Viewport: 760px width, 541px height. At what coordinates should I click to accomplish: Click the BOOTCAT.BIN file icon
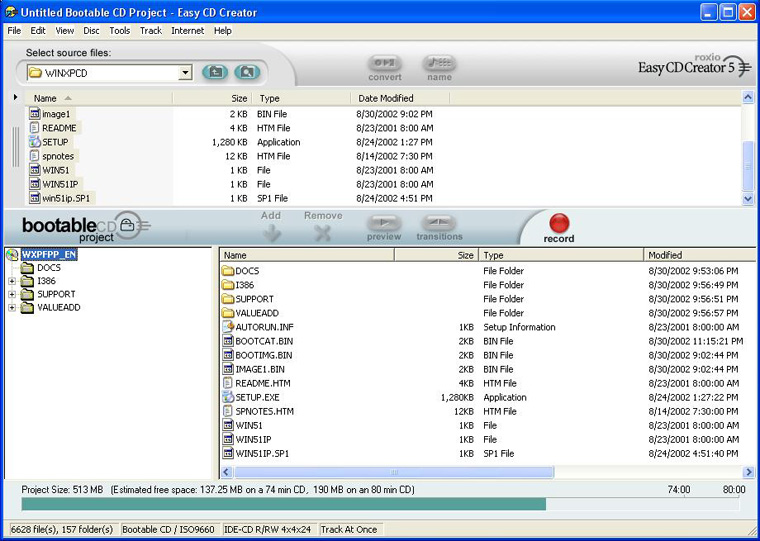pyautogui.click(x=228, y=341)
